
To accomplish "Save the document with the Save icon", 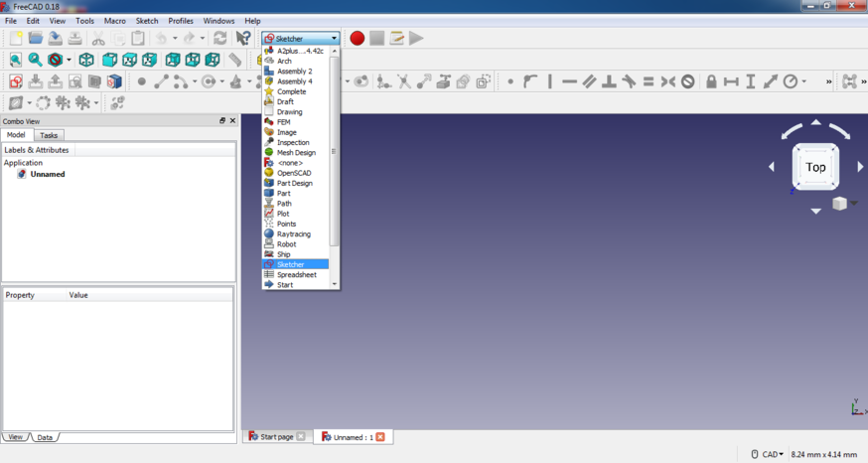I will (x=55, y=38).
